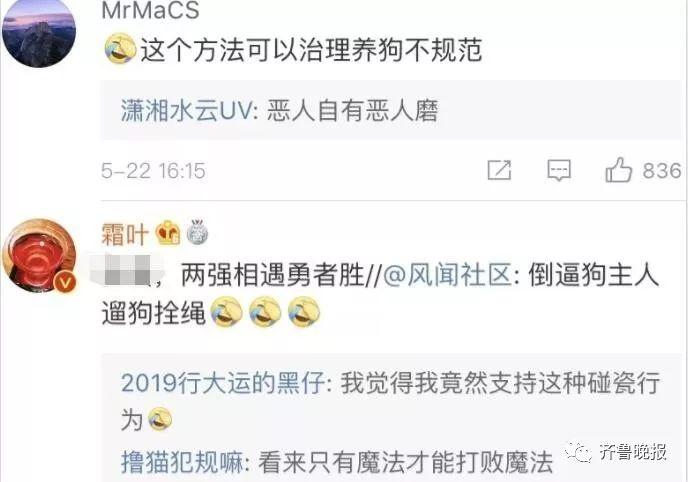Tap the 5-22 16:15 timestamp
Screen dimensions: 688x482
(153, 171)
